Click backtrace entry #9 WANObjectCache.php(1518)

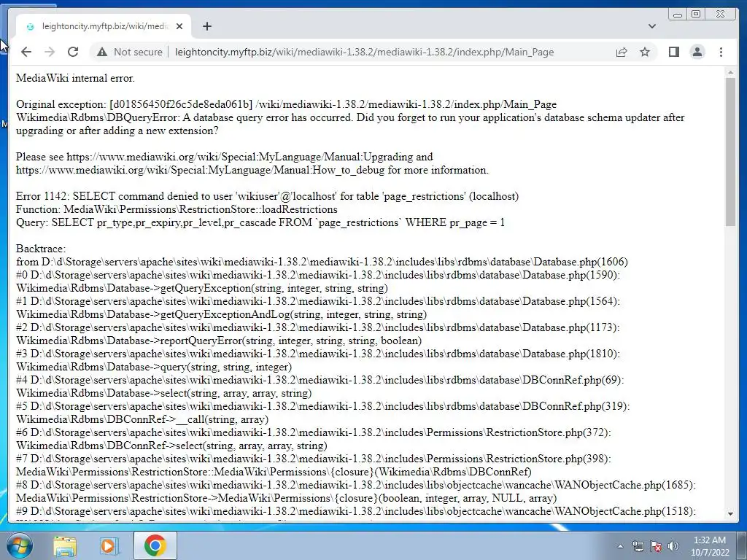click(356, 511)
